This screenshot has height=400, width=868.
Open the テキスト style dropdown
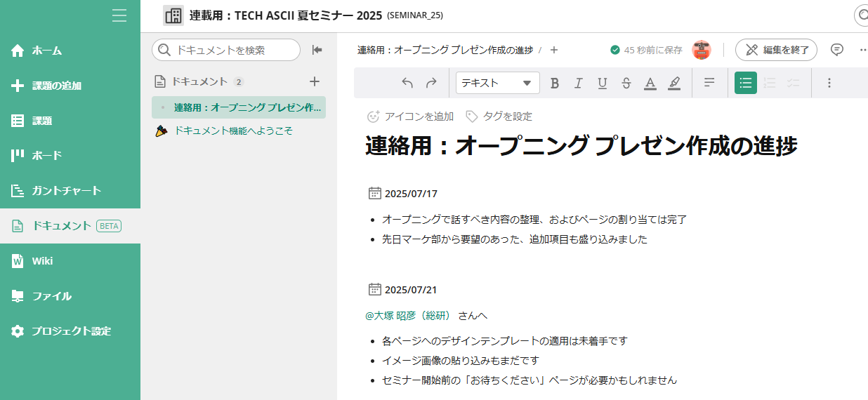click(x=498, y=83)
